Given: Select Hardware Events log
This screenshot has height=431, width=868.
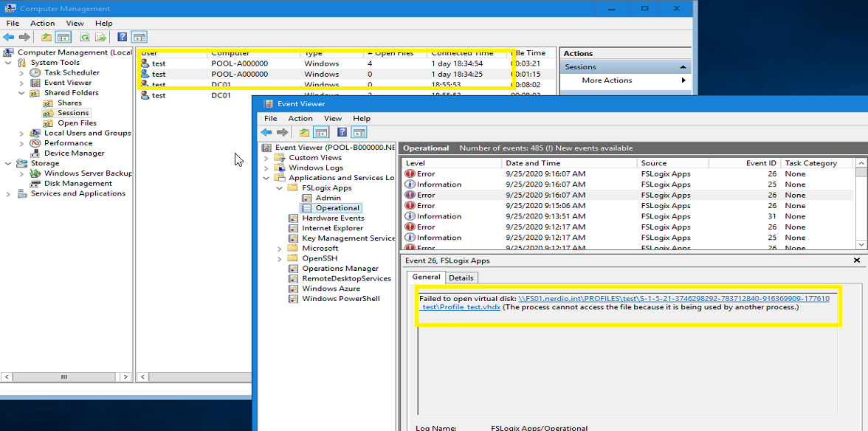Looking at the screenshot, I should pyautogui.click(x=334, y=218).
